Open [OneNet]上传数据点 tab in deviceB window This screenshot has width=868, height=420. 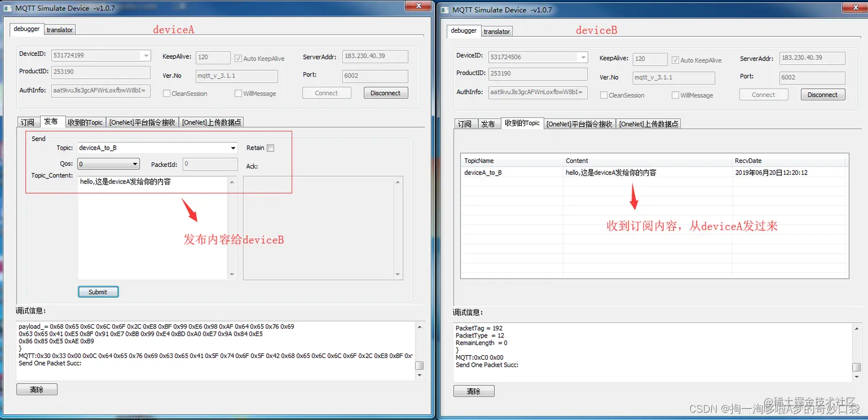click(x=649, y=124)
